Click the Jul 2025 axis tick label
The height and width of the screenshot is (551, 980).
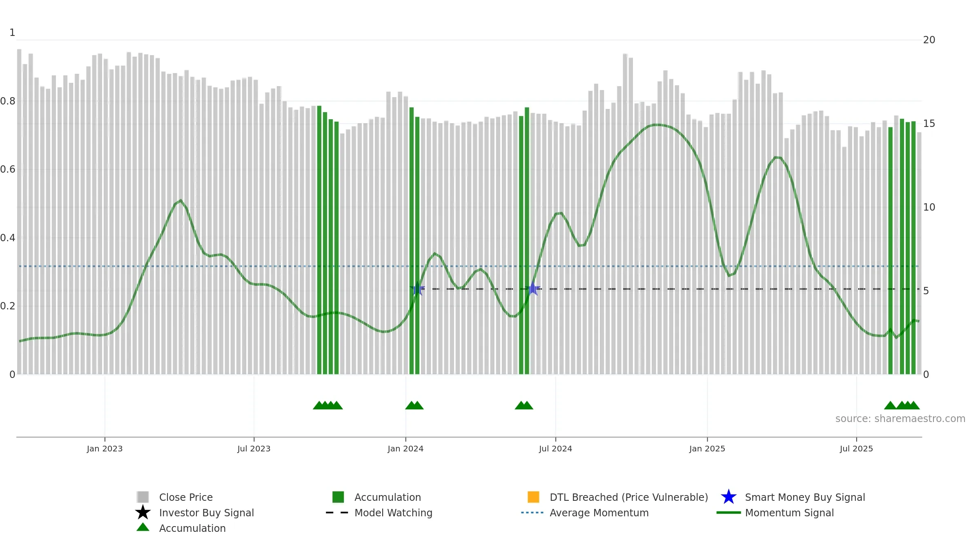pyautogui.click(x=856, y=449)
